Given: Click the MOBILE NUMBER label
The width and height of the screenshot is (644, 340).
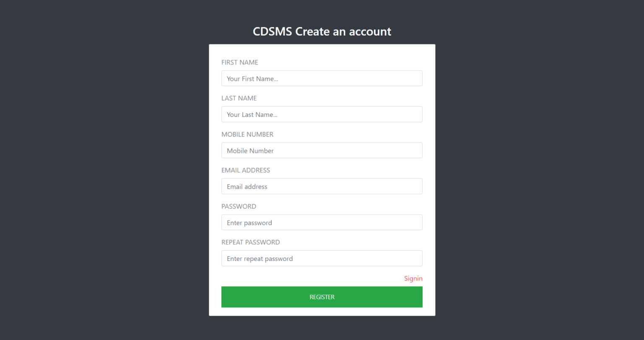Looking at the screenshot, I should click(247, 134).
